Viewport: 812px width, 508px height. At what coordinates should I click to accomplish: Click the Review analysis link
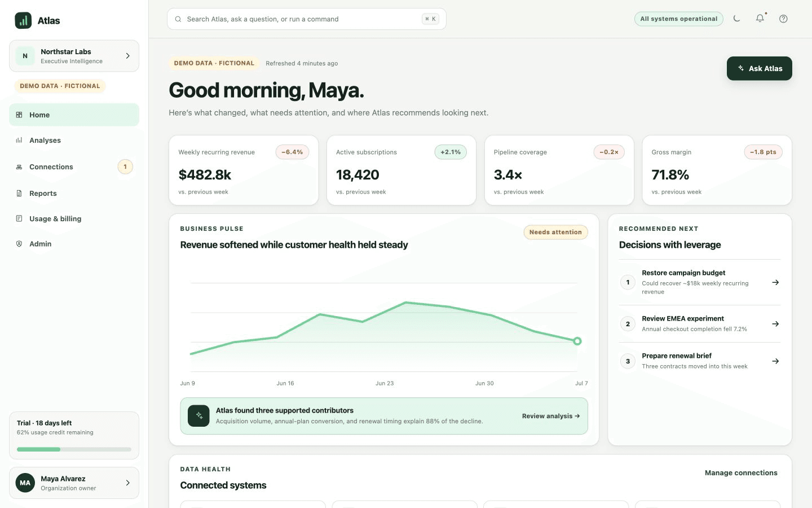pyautogui.click(x=551, y=416)
